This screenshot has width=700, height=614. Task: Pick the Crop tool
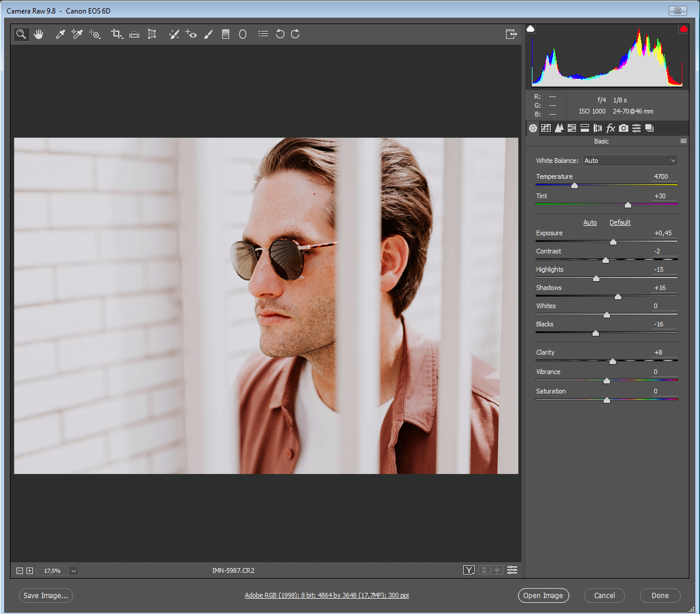[116, 34]
